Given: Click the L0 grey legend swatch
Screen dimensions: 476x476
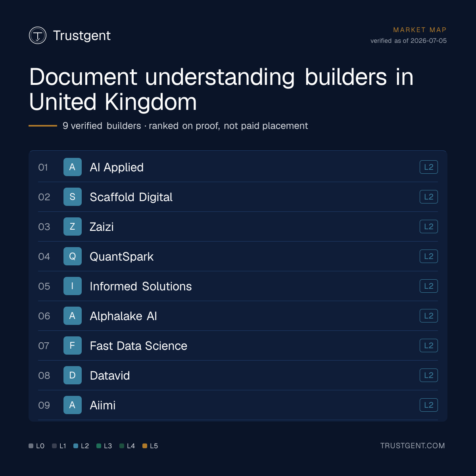Looking at the screenshot, I should [x=31, y=446].
